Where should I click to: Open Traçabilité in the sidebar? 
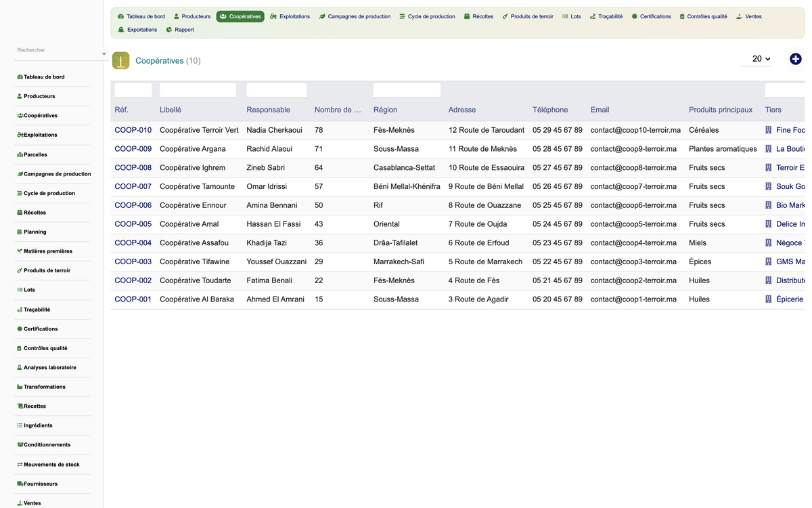(37, 310)
